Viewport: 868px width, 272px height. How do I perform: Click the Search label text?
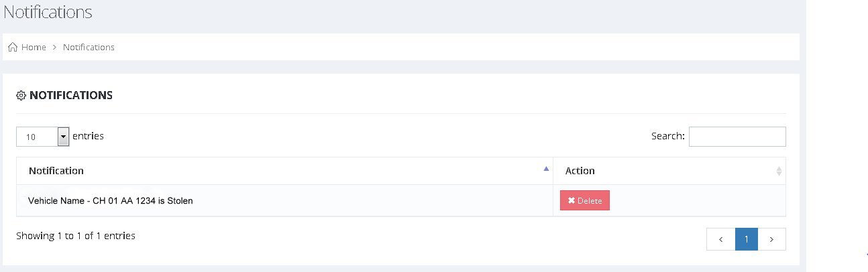(667, 136)
